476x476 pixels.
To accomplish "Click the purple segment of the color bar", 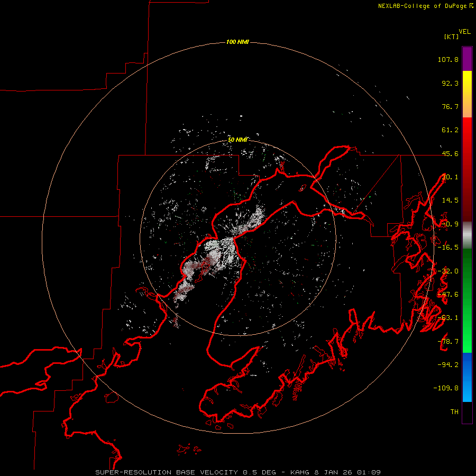I will [467, 59].
